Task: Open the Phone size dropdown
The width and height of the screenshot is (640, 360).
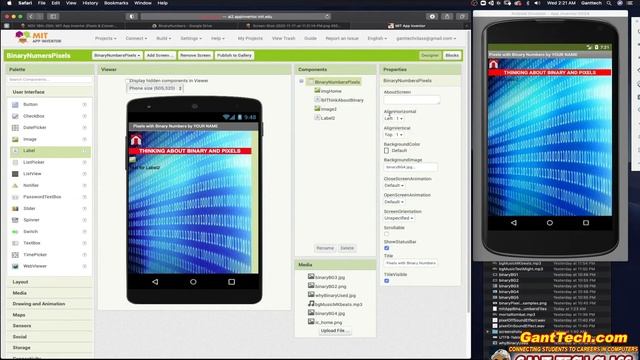Action: [155, 88]
